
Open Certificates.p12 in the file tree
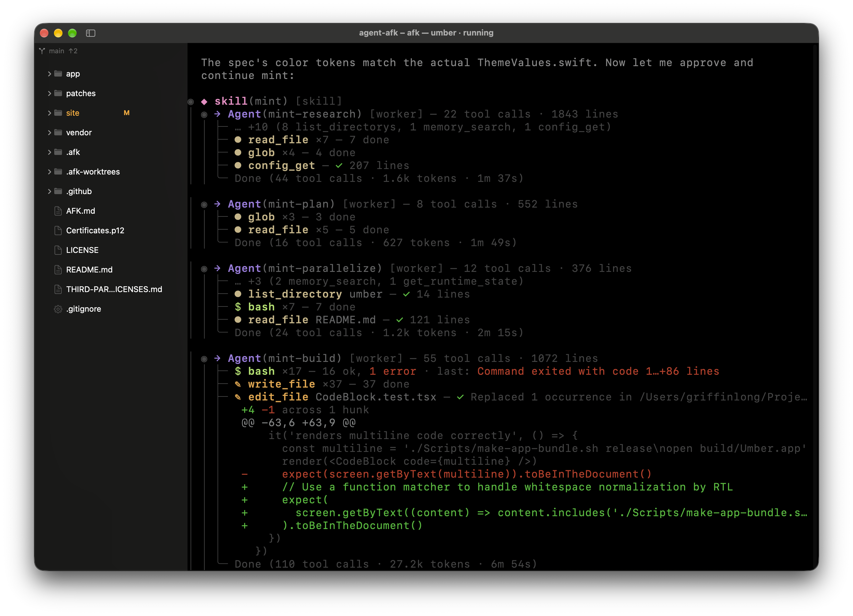click(95, 231)
